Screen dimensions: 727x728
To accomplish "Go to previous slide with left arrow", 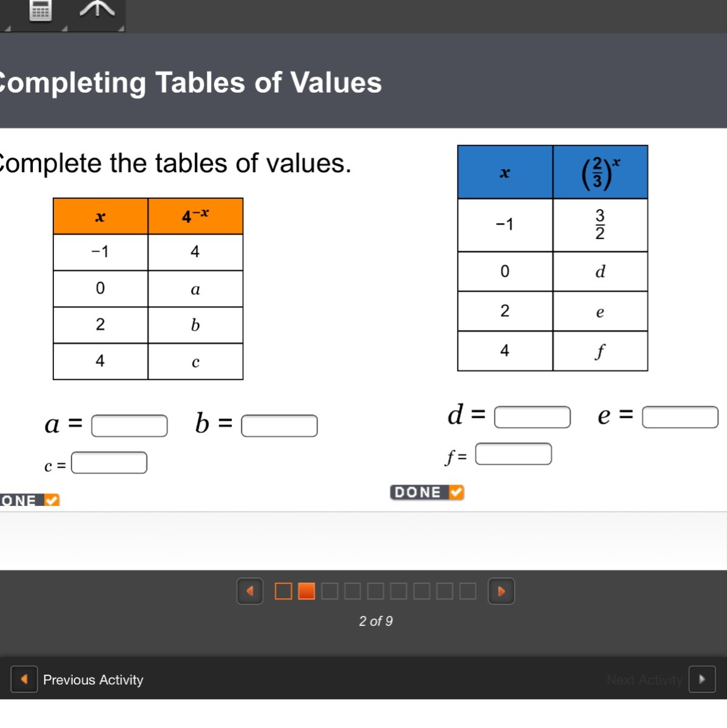I will [x=249, y=591].
